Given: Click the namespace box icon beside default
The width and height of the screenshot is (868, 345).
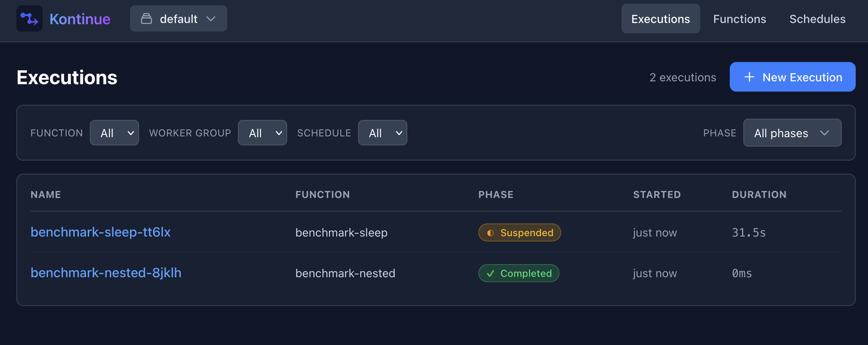Looking at the screenshot, I should [x=146, y=19].
